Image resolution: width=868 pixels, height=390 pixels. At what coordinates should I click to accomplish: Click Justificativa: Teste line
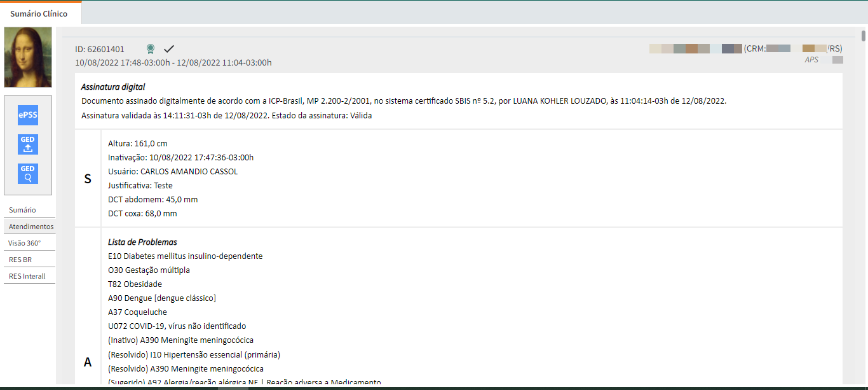(x=140, y=186)
